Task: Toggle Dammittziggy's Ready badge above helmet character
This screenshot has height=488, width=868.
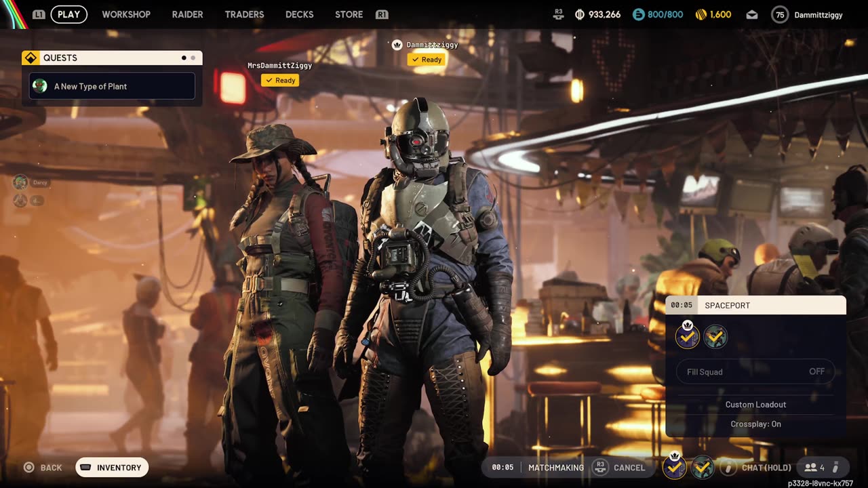Action: click(x=427, y=60)
